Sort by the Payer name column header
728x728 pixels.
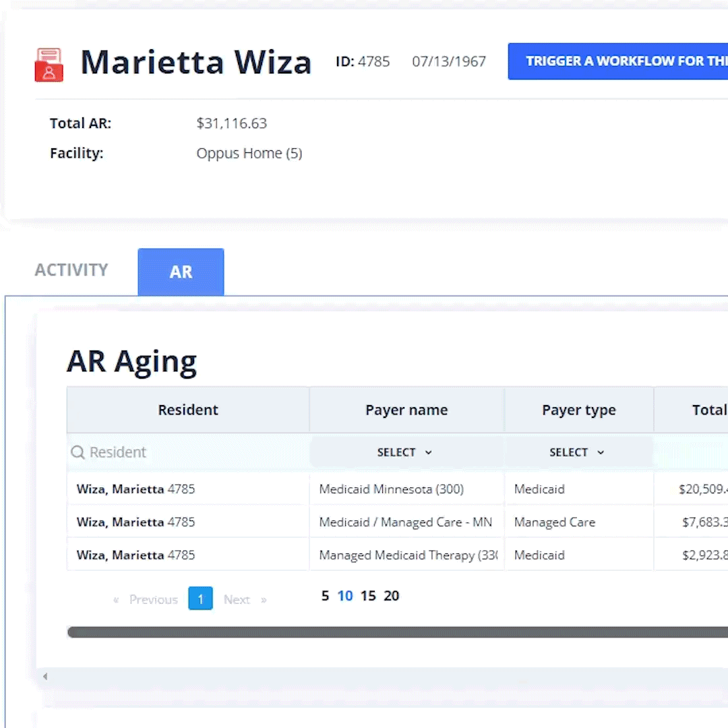click(406, 410)
